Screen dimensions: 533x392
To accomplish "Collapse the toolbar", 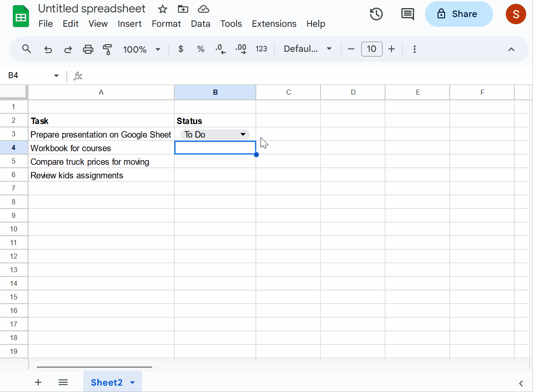I will coord(511,49).
